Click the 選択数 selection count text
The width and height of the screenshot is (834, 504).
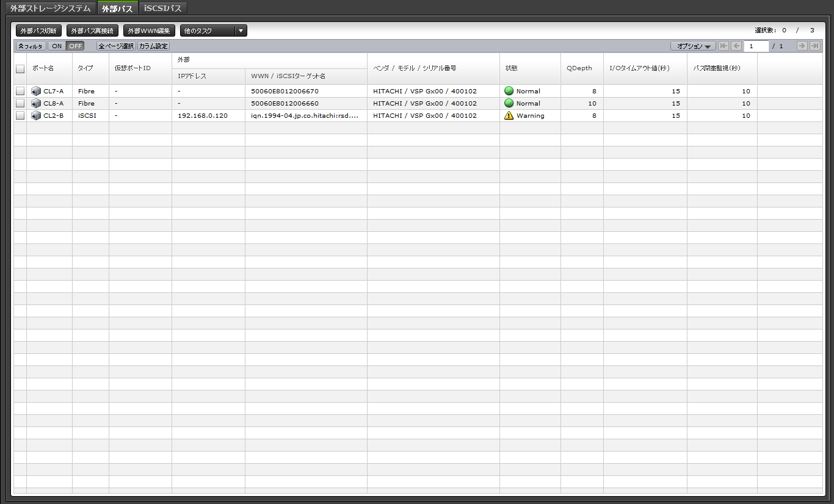[785, 31]
